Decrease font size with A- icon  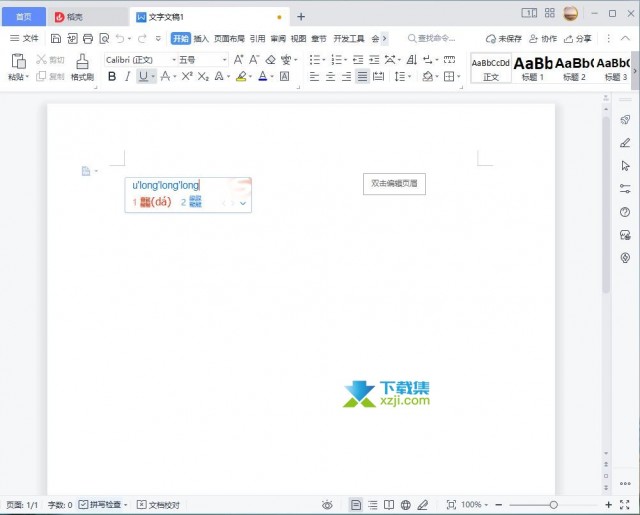(x=254, y=60)
